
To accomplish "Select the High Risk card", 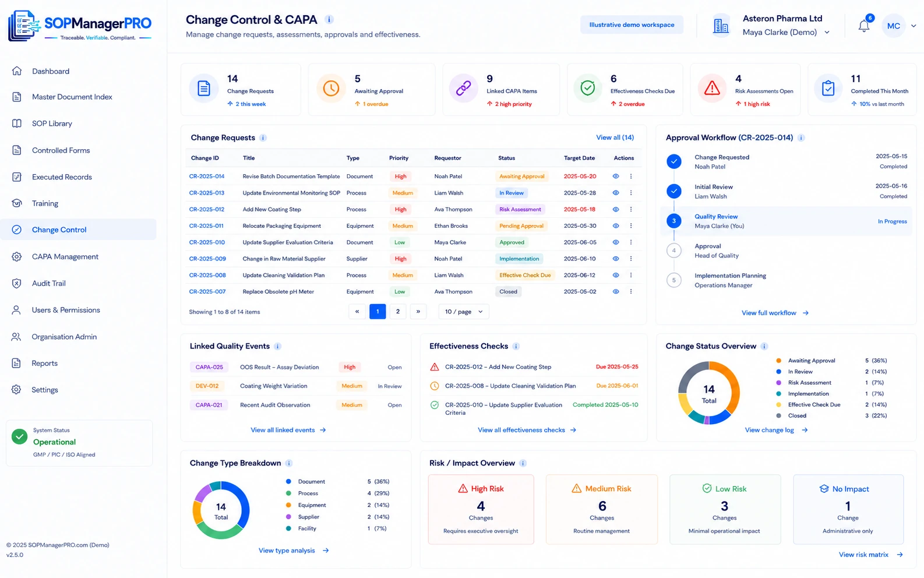I will click(481, 509).
